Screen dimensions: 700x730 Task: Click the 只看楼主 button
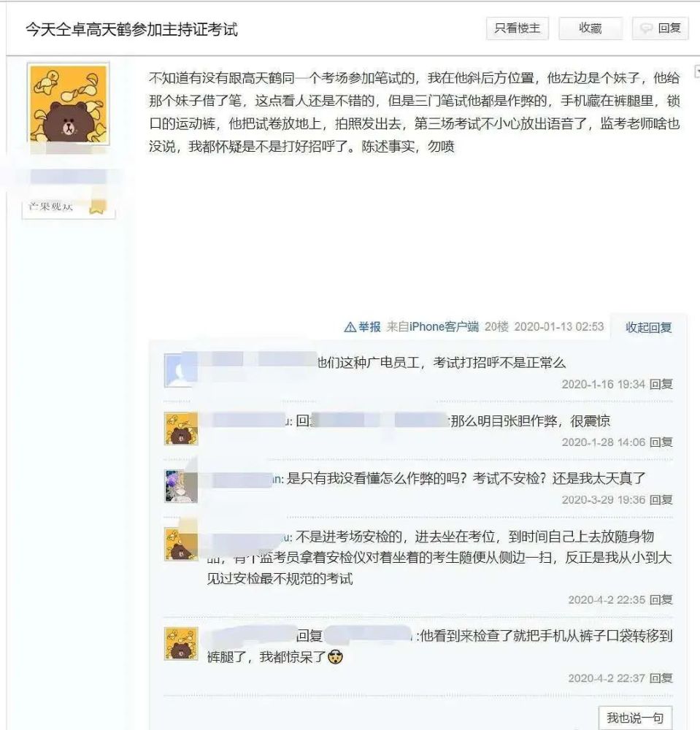click(x=517, y=28)
